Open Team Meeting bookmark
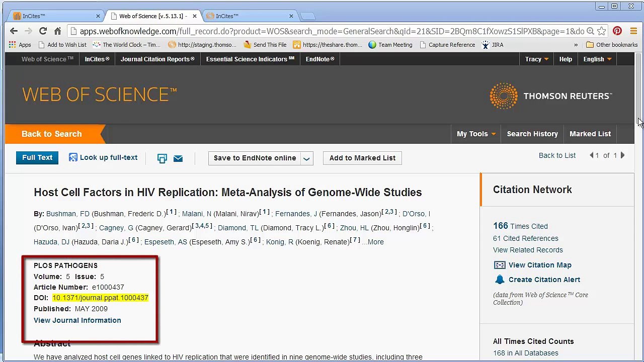 tap(390, 45)
